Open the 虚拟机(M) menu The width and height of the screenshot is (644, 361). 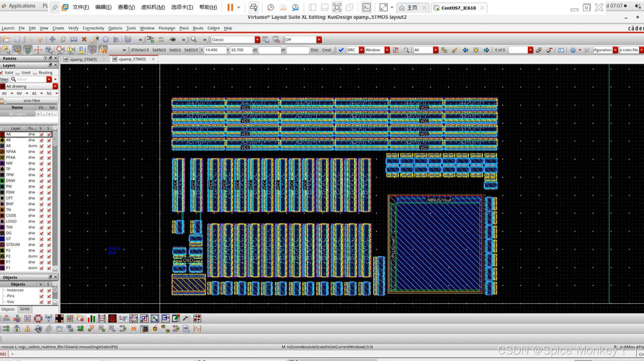[x=153, y=7]
